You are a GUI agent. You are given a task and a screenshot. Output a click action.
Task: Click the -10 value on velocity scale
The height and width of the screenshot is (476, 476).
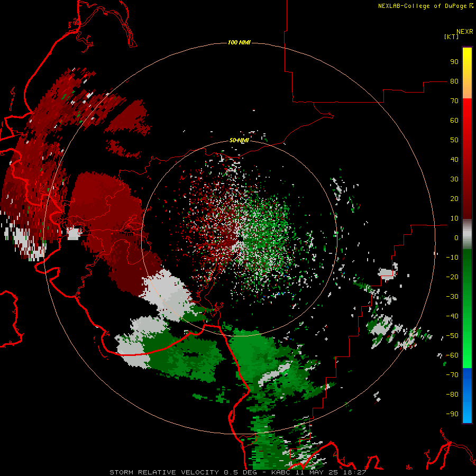(452, 258)
